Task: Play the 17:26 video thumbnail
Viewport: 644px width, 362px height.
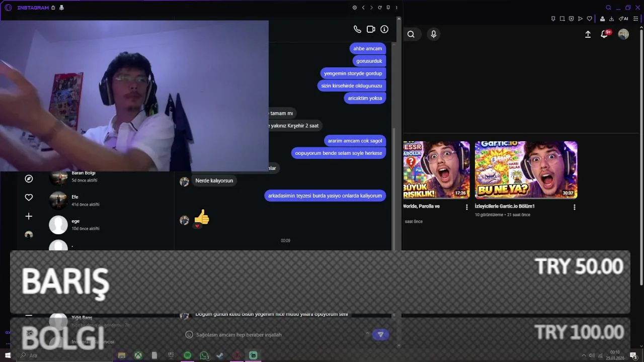Action: (436, 170)
